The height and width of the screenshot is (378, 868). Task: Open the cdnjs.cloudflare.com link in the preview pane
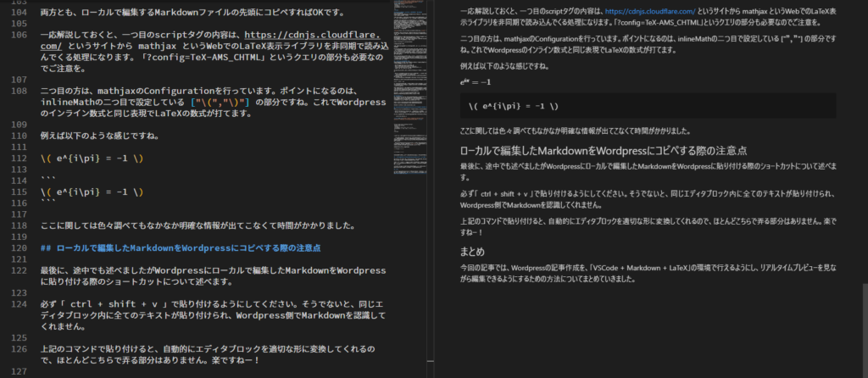[649, 11]
